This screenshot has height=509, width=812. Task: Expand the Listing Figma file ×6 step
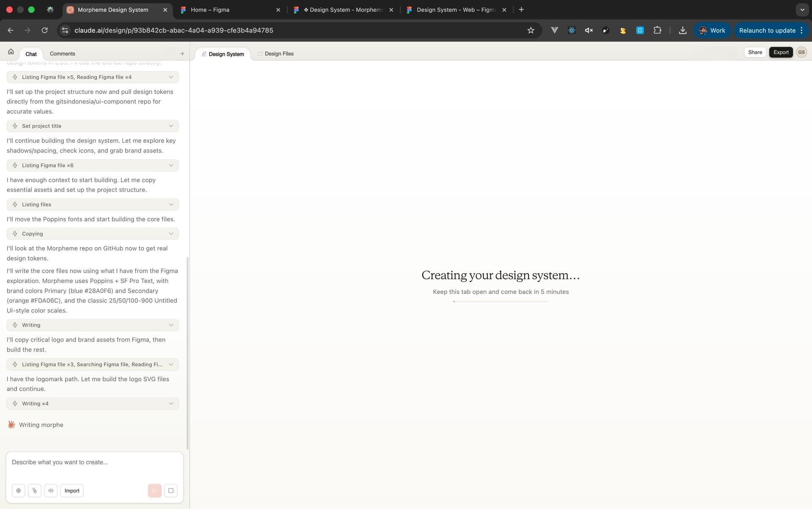pos(93,165)
